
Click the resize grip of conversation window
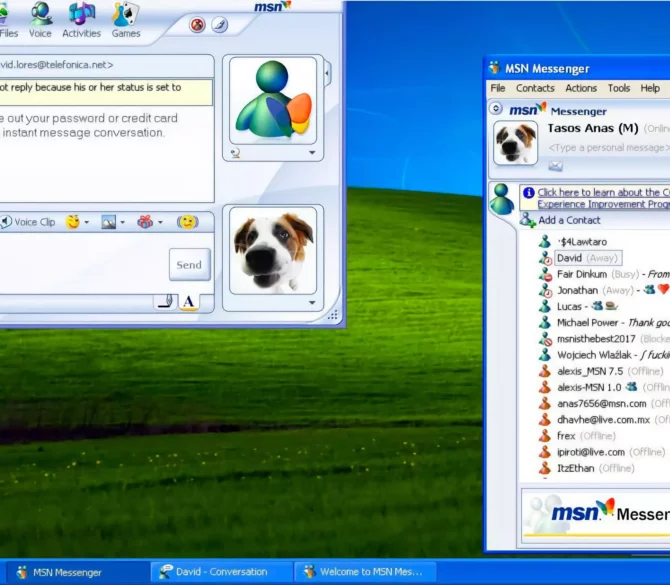pos(332,316)
